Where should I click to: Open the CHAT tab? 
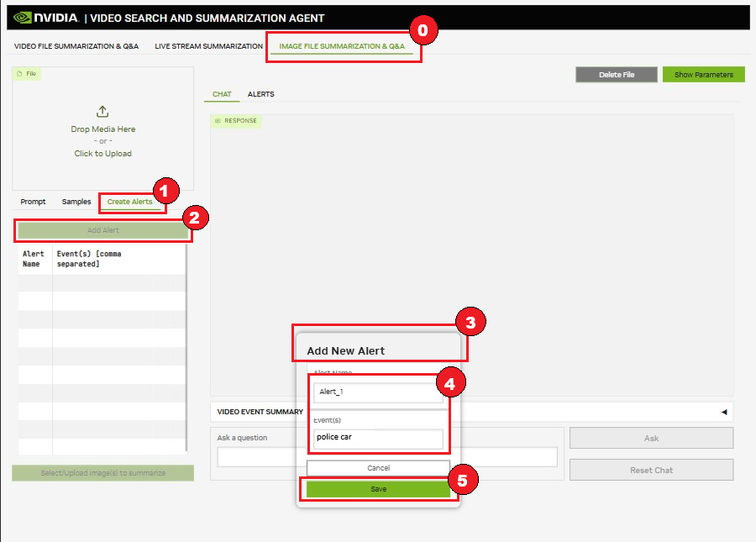tap(221, 94)
